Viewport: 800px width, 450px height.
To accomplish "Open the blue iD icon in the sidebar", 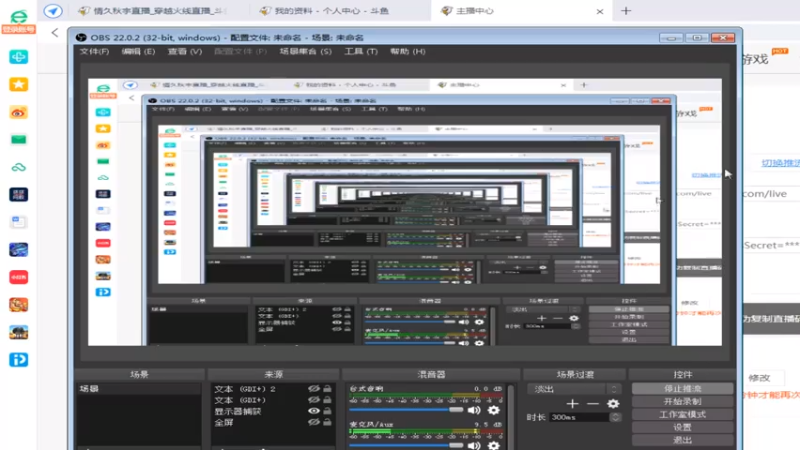I will click(x=18, y=360).
